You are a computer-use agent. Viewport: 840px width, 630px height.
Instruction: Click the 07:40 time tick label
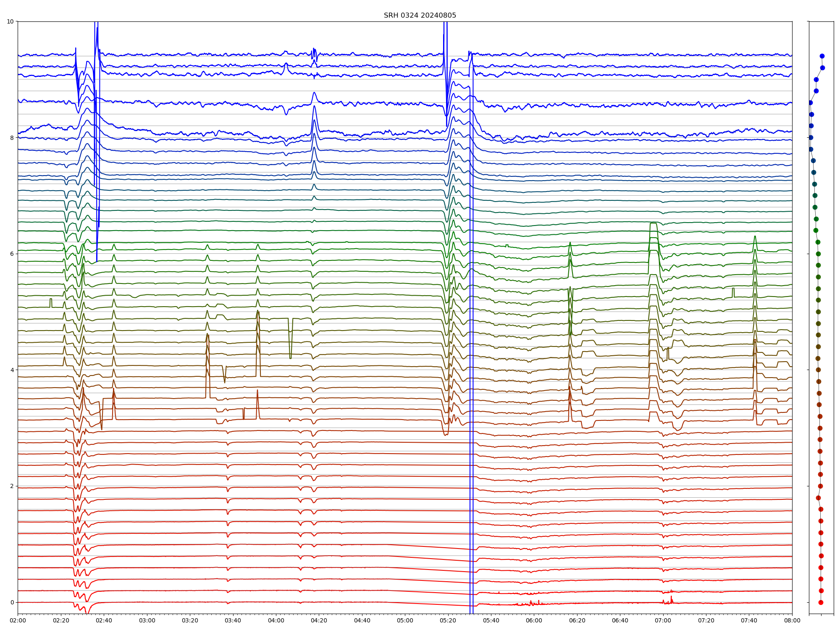(x=749, y=620)
